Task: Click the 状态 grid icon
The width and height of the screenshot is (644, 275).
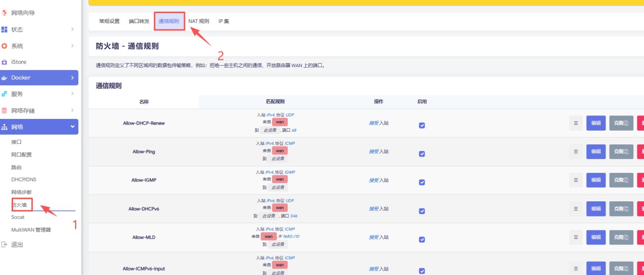Action: coord(5,29)
